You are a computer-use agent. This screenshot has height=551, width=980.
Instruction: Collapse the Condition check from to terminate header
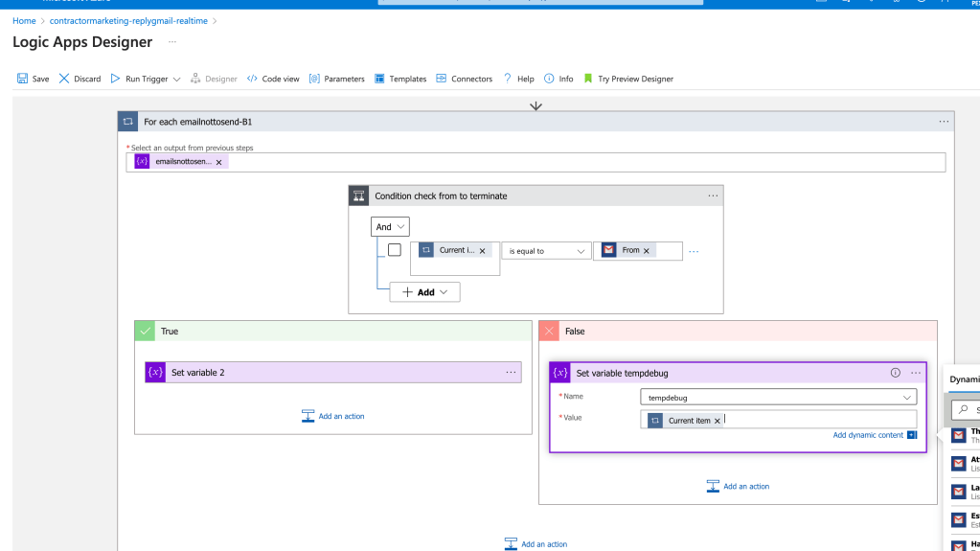pyautogui.click(x=536, y=195)
